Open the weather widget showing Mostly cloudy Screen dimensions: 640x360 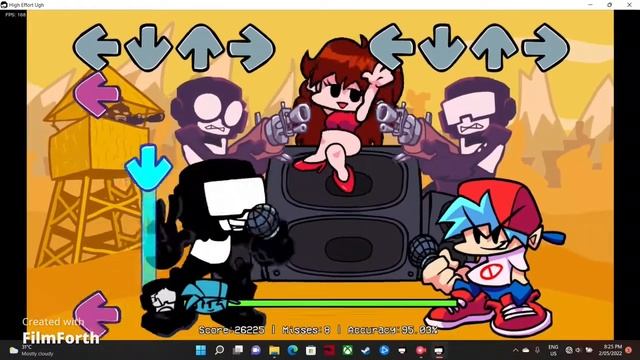(x=32, y=350)
